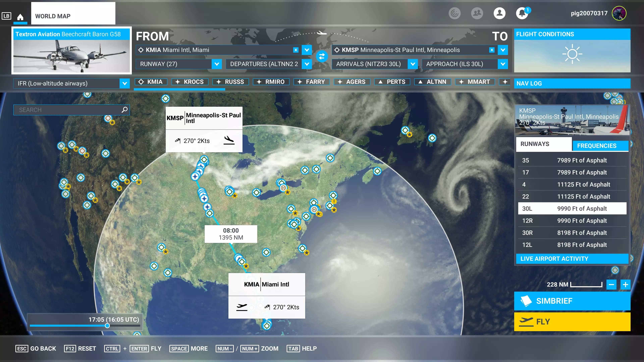This screenshot has height=362, width=644.
Task: Select the RMIRO waypoint tab
Action: [x=271, y=82]
